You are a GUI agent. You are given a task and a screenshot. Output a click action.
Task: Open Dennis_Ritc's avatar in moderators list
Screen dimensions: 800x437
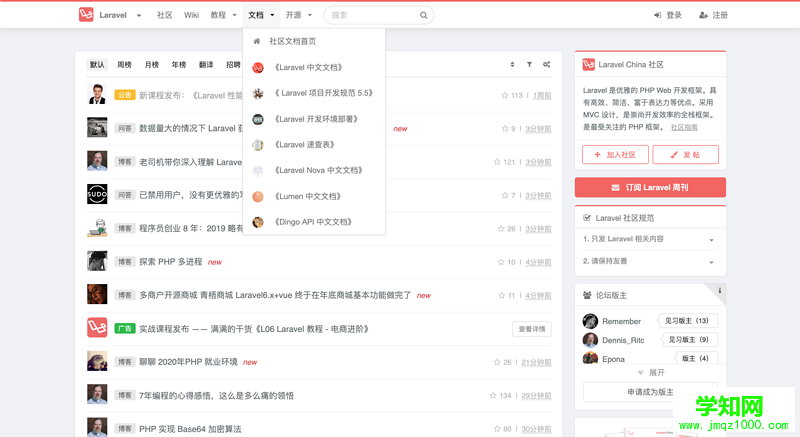(590, 340)
